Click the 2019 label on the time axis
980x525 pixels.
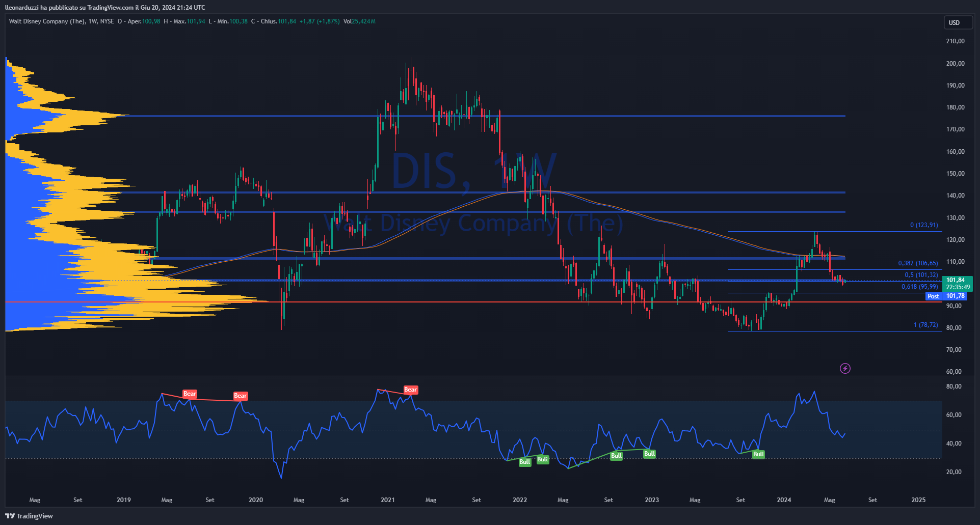124,500
